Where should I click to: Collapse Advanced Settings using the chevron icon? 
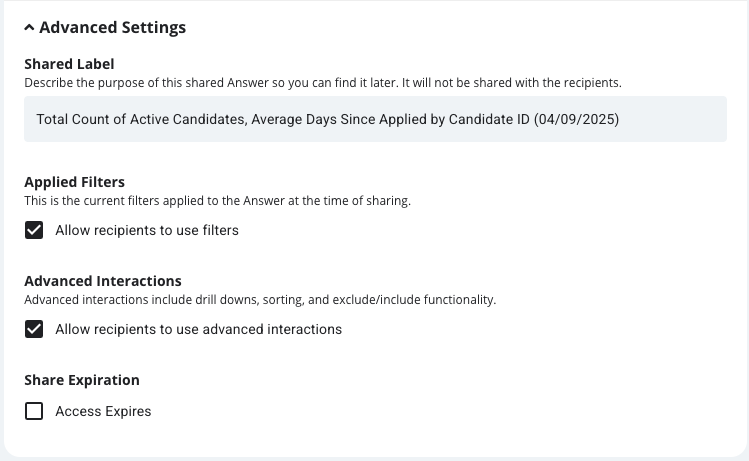(x=29, y=28)
